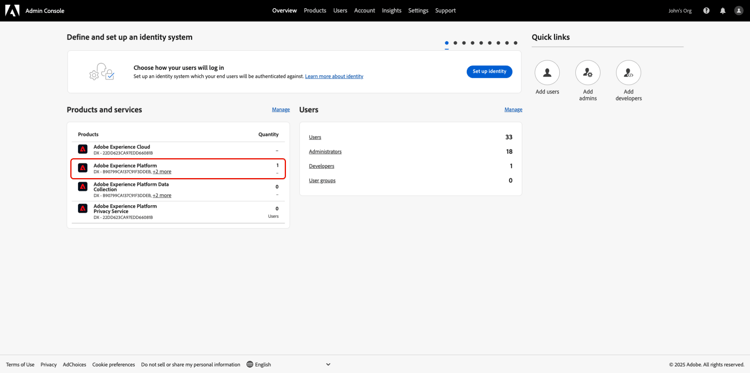The height and width of the screenshot is (373, 750).
Task: Open the Developers link in the Users card
Action: click(x=321, y=166)
